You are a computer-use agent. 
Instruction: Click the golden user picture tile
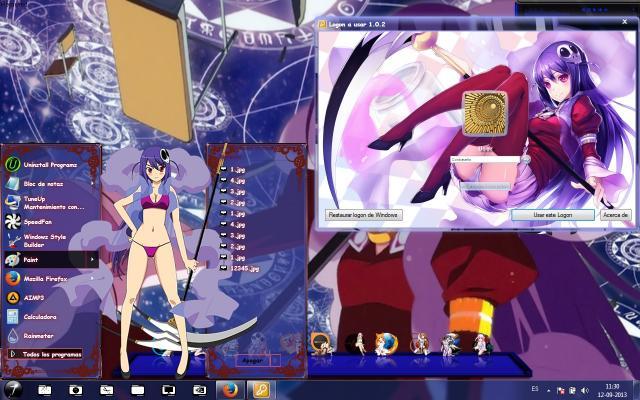point(485,113)
